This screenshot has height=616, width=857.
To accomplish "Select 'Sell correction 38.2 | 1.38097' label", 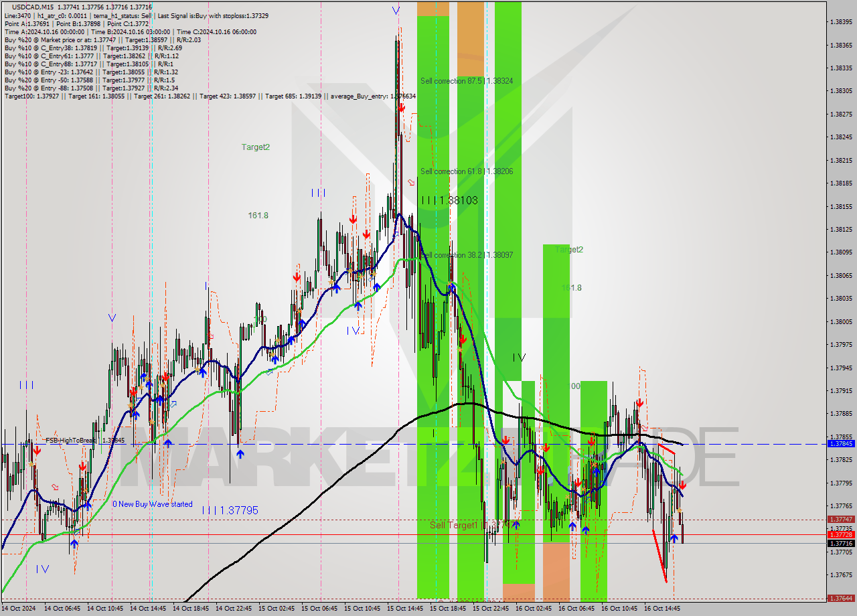I will 467,255.
